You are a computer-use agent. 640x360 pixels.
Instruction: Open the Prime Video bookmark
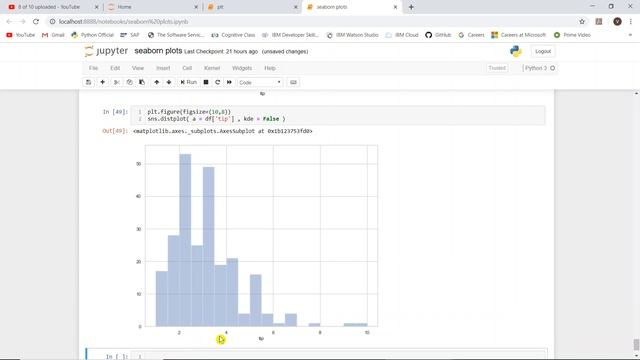pyautogui.click(x=572, y=35)
